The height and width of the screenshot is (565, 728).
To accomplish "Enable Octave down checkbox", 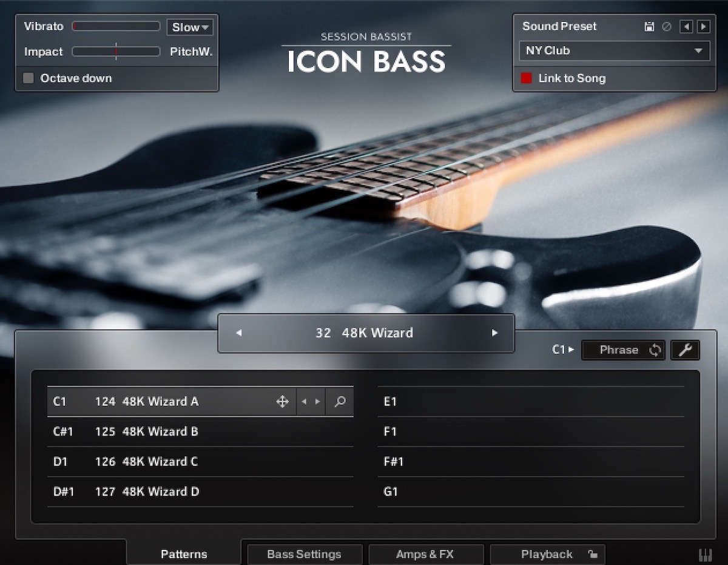I will (x=29, y=78).
